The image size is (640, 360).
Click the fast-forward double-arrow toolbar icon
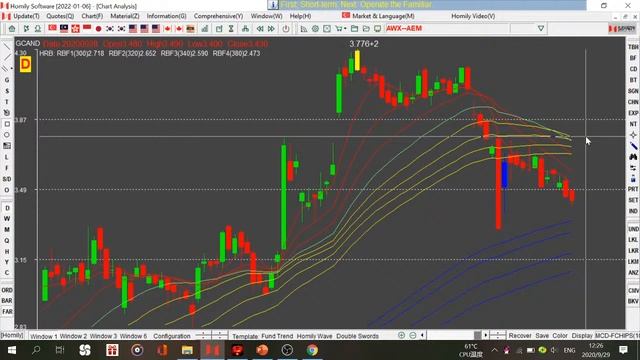point(271,29)
